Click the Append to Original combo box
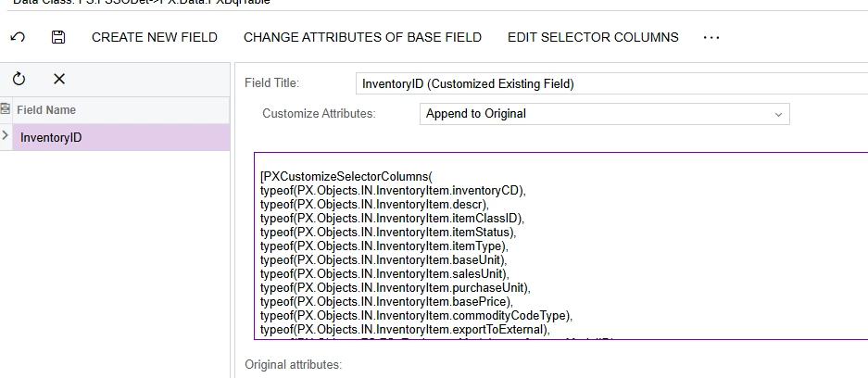868x378 pixels. click(593, 114)
